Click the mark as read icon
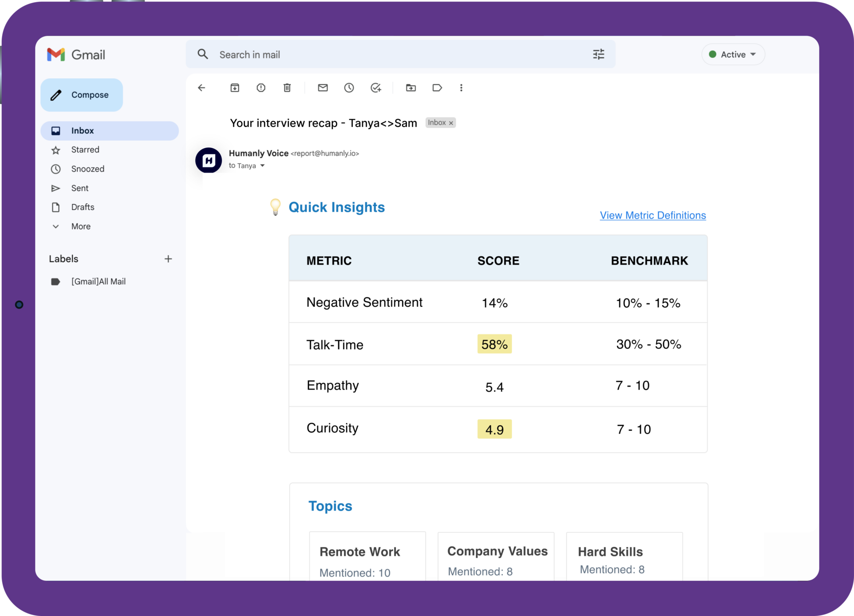 point(323,87)
